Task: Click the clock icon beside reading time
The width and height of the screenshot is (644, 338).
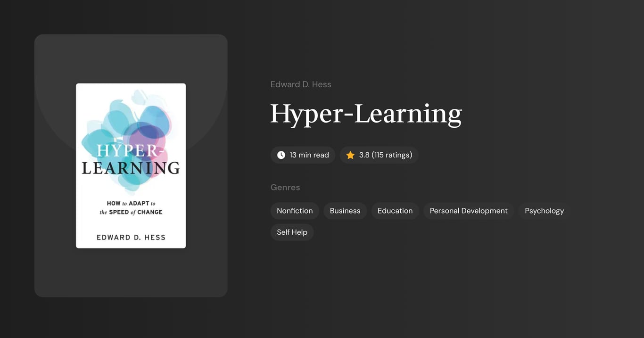Action: click(281, 155)
